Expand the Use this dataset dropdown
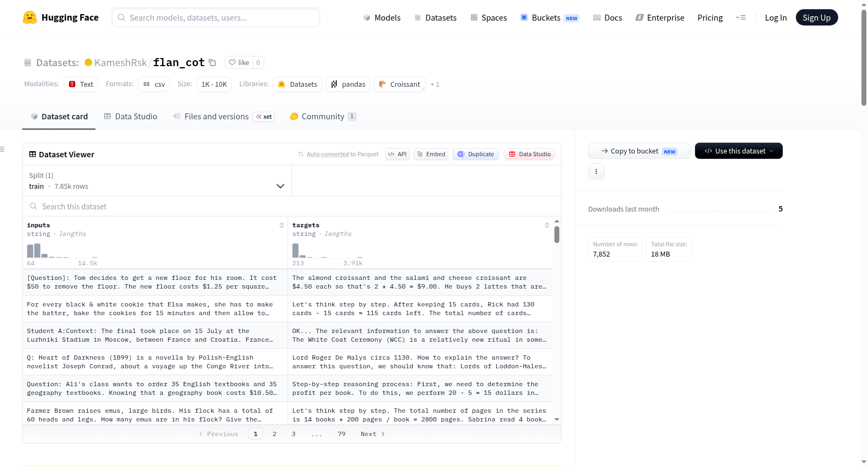 [x=738, y=151]
